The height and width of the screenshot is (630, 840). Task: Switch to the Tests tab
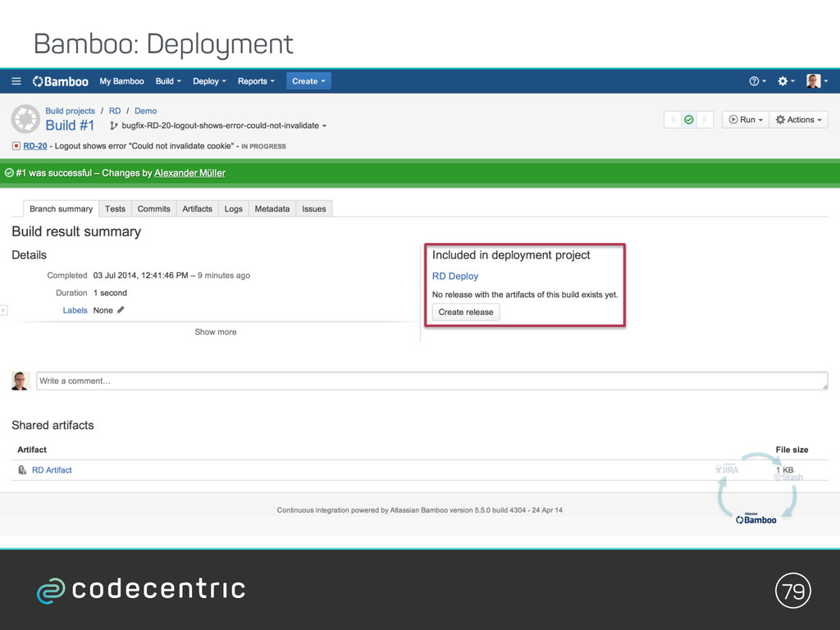tap(115, 208)
